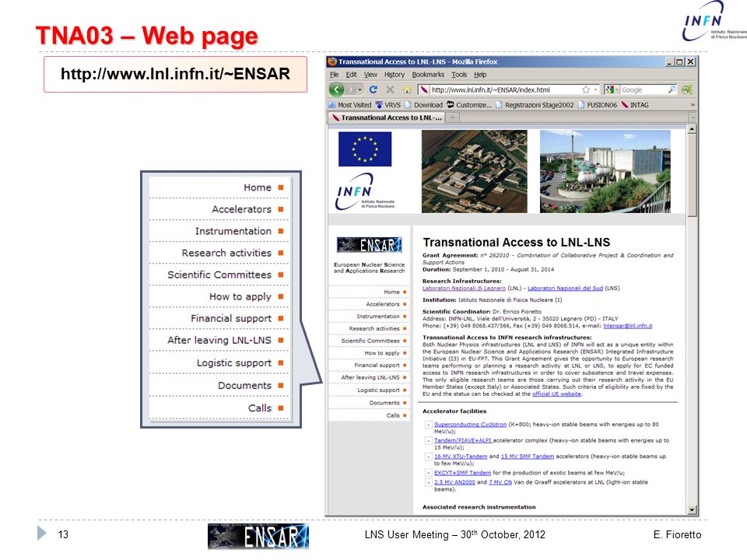Click the green icon right of the search box

click(x=687, y=89)
